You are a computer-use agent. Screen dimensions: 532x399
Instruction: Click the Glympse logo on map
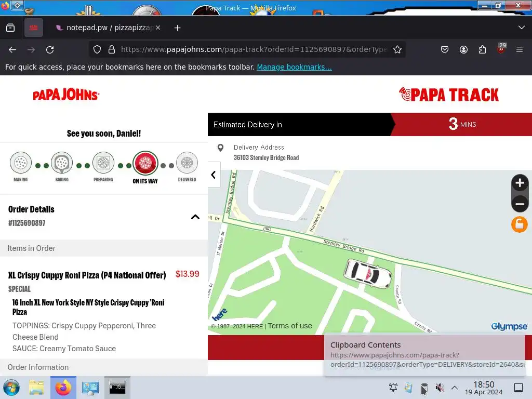tap(509, 326)
